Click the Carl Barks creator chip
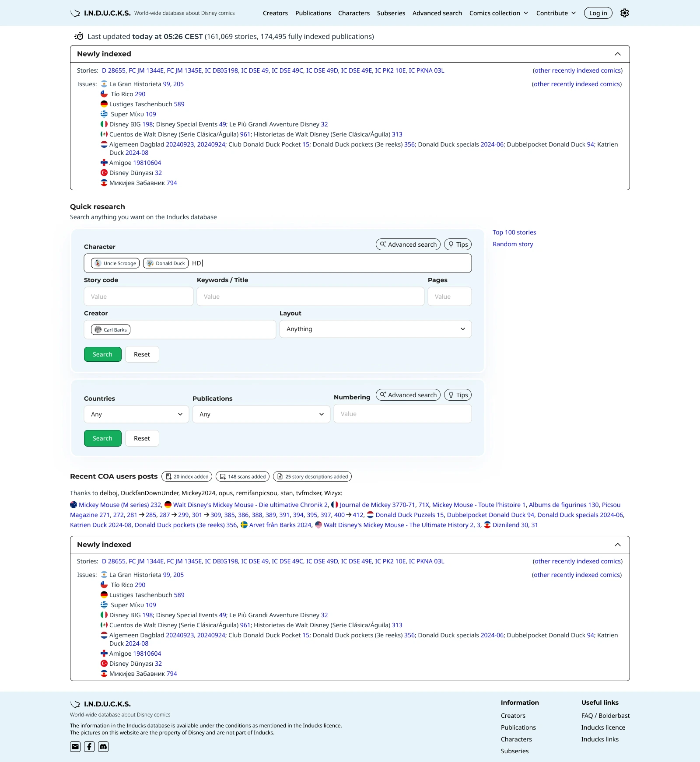This screenshot has height=762, width=700. tap(111, 330)
